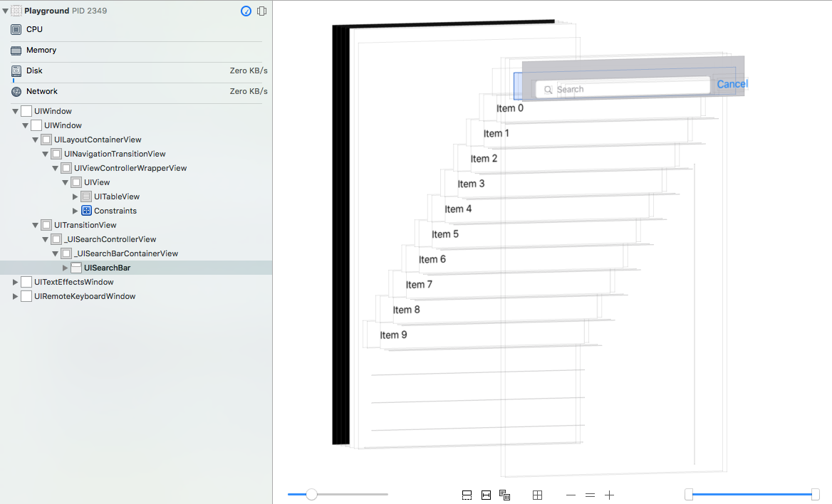832x504 pixels.
Task: Click Item 8 in the exploded view
Action: (407, 310)
